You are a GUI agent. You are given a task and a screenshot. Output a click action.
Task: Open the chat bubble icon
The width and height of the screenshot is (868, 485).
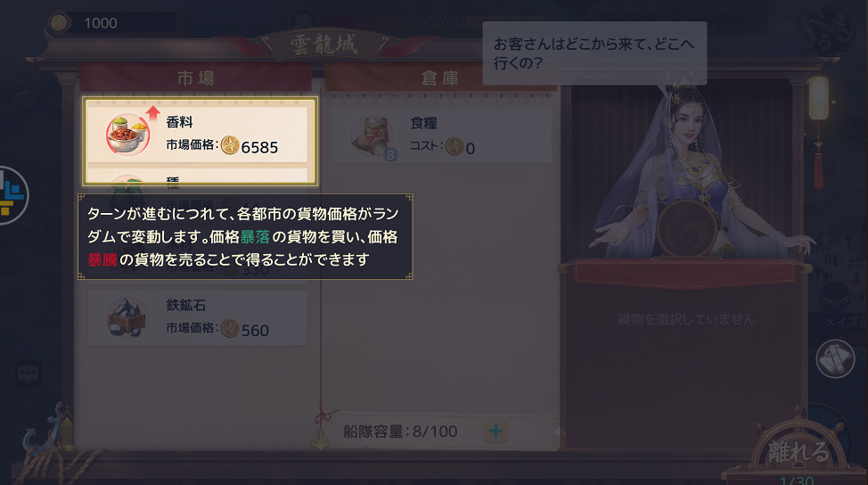[x=29, y=374]
